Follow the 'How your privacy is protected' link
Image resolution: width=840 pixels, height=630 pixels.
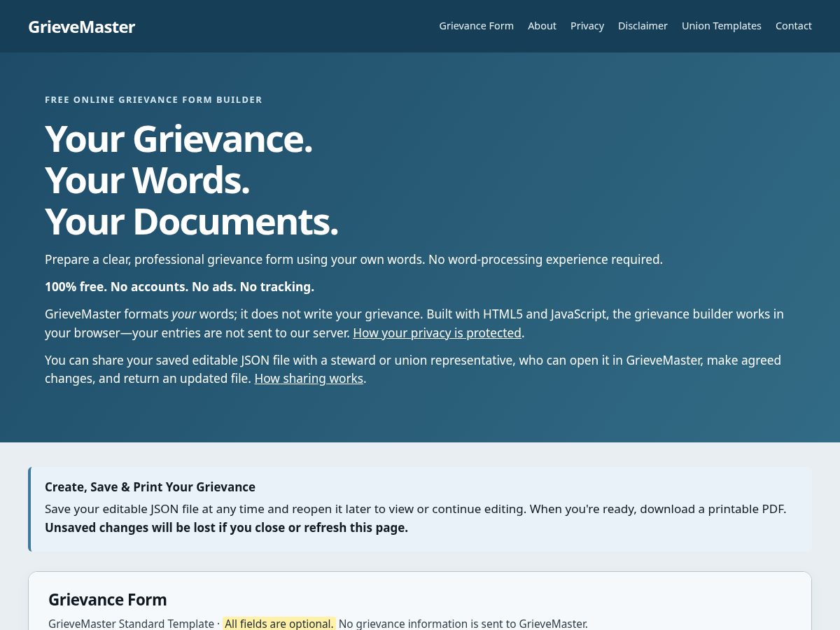pos(437,333)
